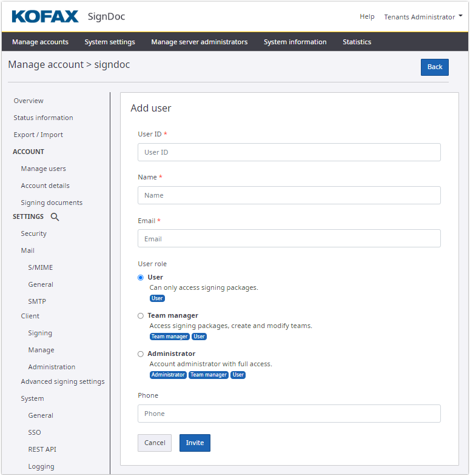
Task: Open the Tenants Administrator dropdown
Action: pos(423,17)
